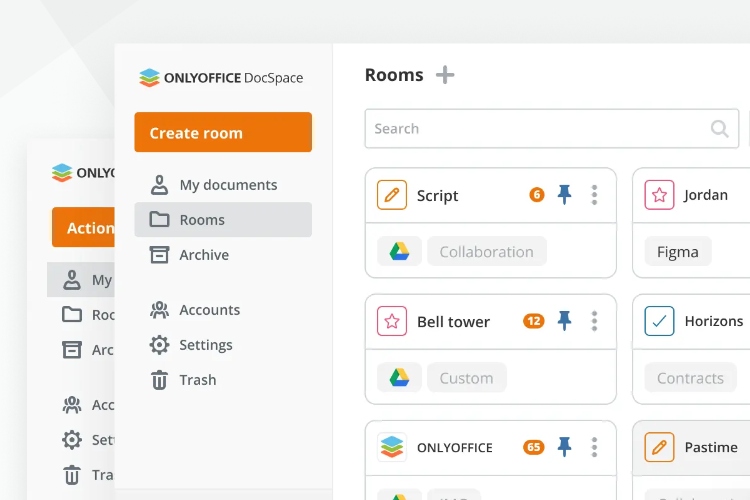This screenshot has height=500, width=750.
Task: Unpin the Script room
Action: [564, 194]
